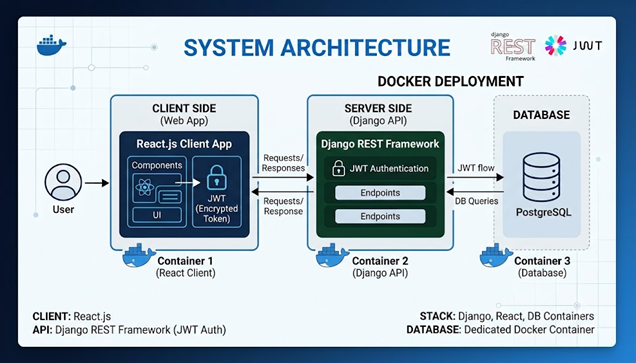The width and height of the screenshot is (636, 363).
Task: Click the DATABASE heading
Action: tap(541, 115)
